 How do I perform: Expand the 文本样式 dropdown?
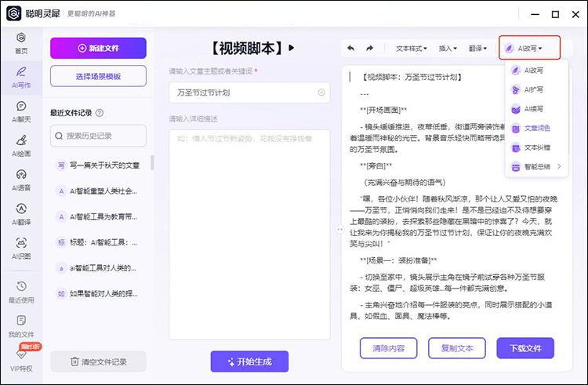pyautogui.click(x=411, y=49)
